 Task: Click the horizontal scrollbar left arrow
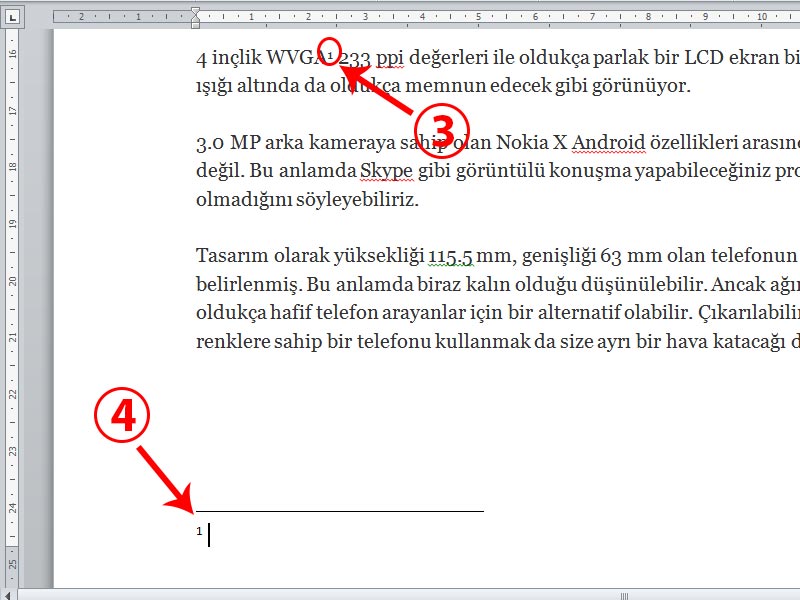8,595
